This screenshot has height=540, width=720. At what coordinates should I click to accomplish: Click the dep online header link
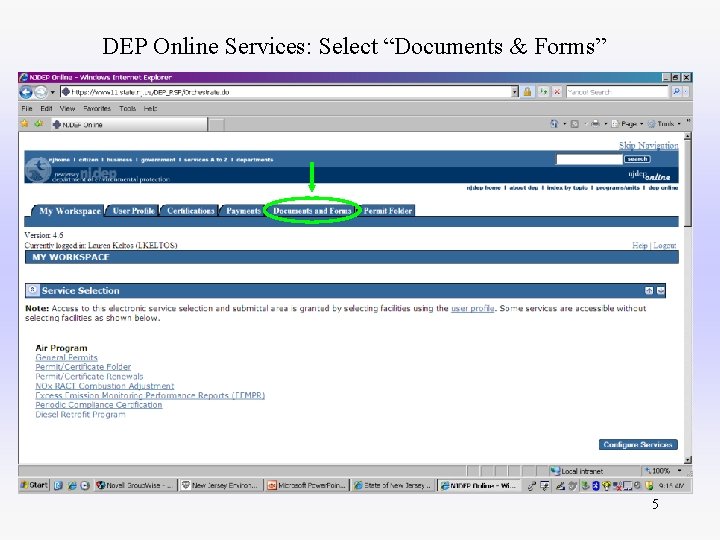click(x=663, y=188)
